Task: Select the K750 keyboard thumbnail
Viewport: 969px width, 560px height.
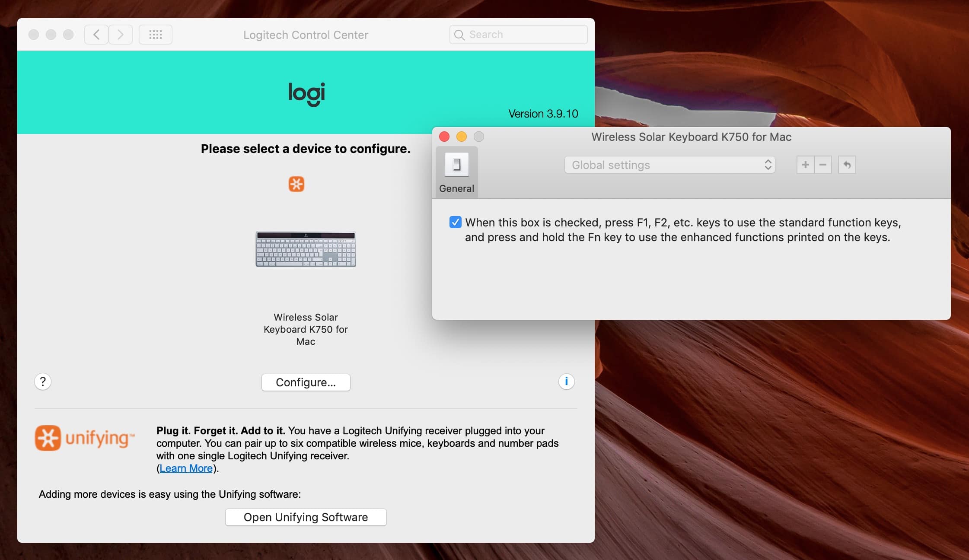Action: point(306,249)
